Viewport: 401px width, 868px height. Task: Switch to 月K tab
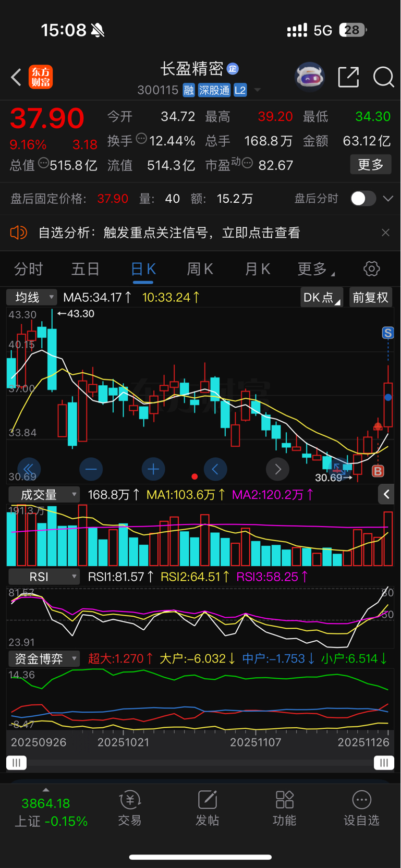click(258, 269)
